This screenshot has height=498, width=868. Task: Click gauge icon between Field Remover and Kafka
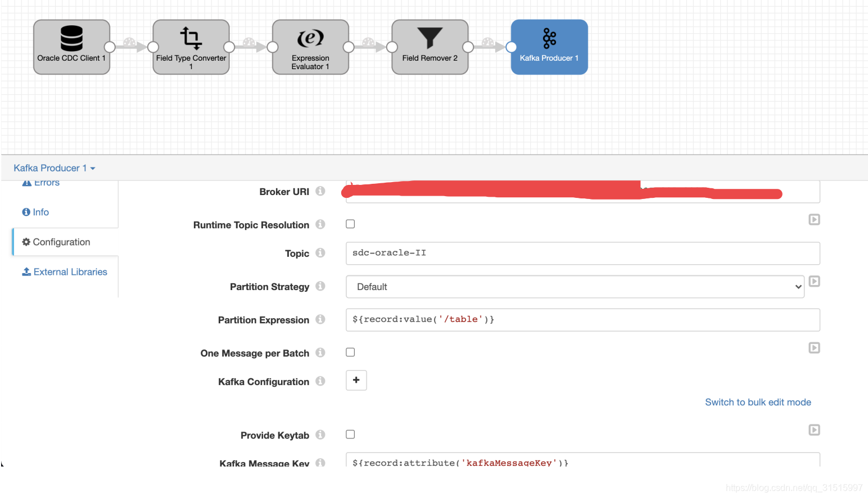click(488, 43)
